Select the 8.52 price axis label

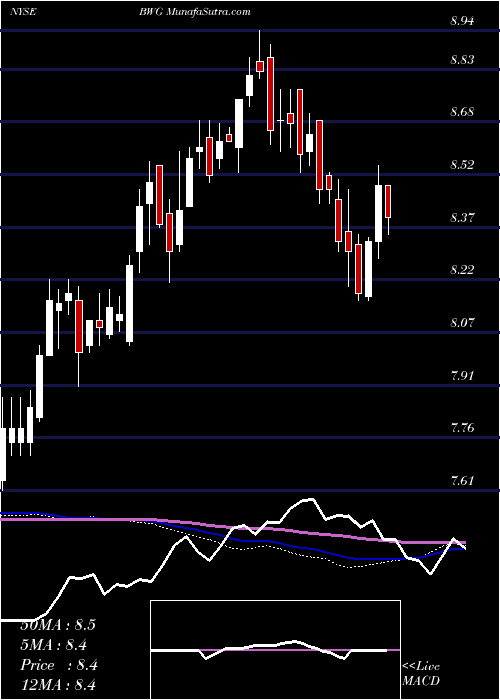click(462, 165)
